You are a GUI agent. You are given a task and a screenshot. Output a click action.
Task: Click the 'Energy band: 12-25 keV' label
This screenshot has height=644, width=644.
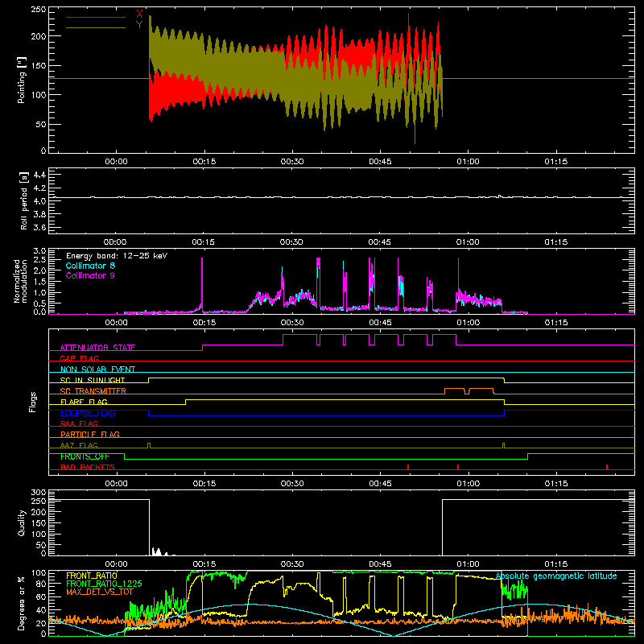tap(117, 256)
